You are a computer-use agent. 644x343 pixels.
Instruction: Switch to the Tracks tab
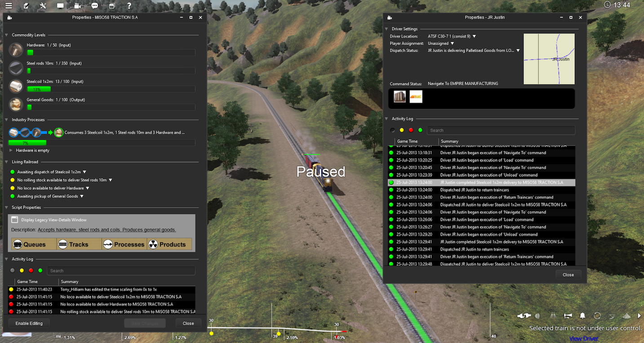click(x=78, y=244)
